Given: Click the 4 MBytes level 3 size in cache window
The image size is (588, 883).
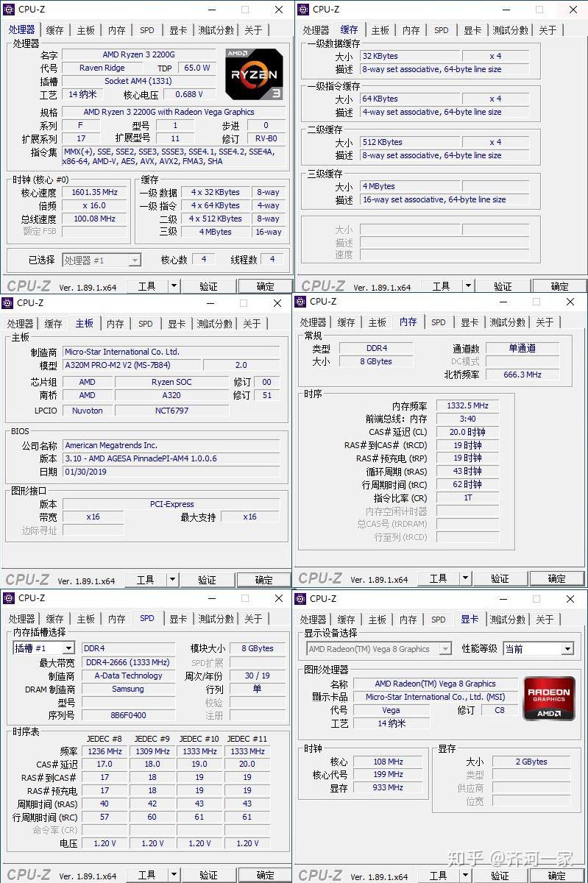Looking at the screenshot, I should (410, 186).
